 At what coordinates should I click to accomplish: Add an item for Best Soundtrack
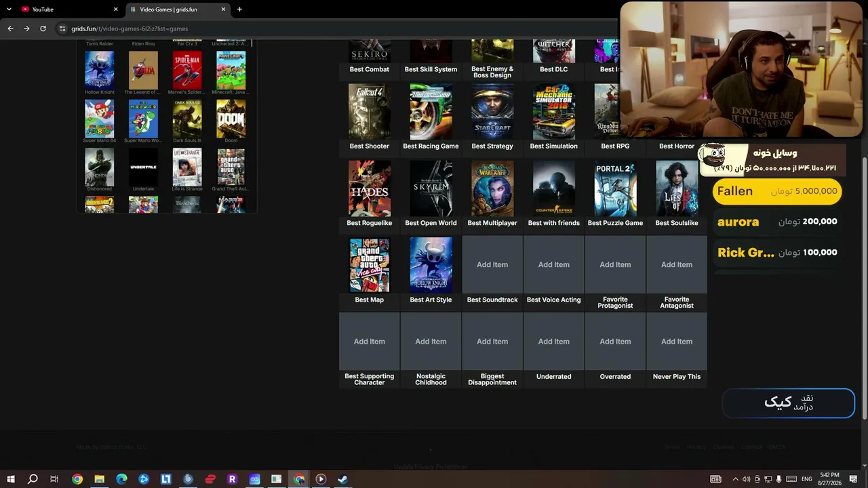point(492,264)
